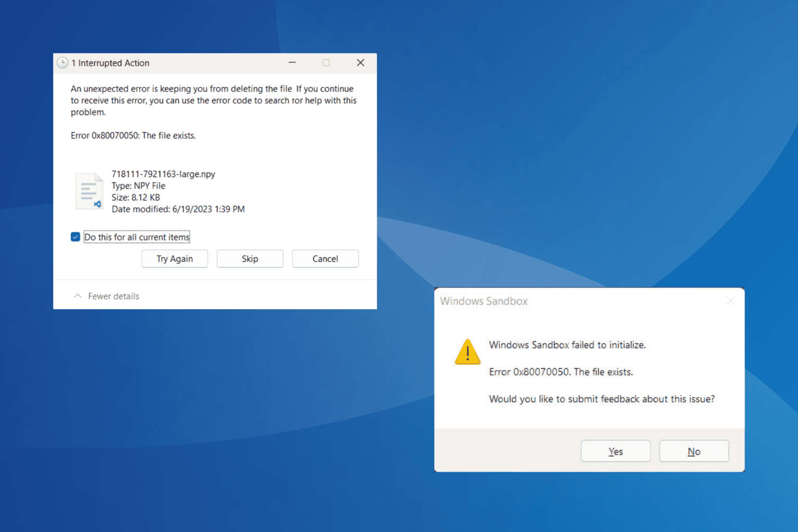798x532 pixels.
Task: Click the 'Type: NPY File' text
Action: pos(138,186)
